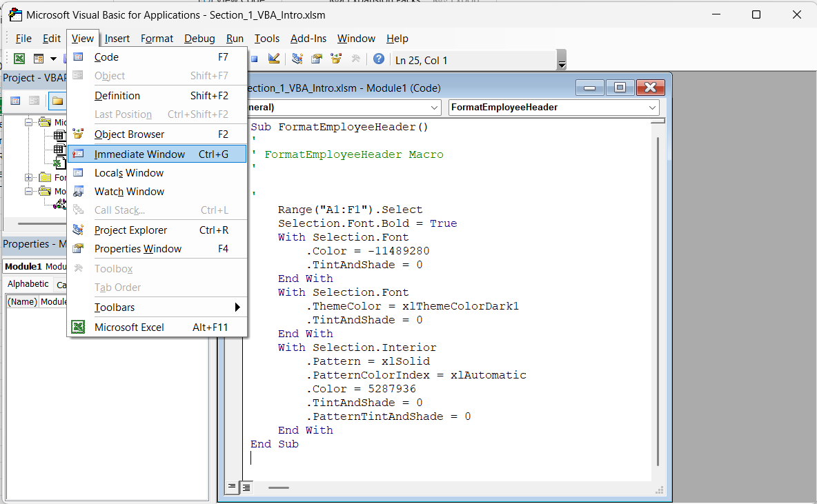Click Range("A1:F1").Select code line
817x504 pixels.
coord(350,210)
